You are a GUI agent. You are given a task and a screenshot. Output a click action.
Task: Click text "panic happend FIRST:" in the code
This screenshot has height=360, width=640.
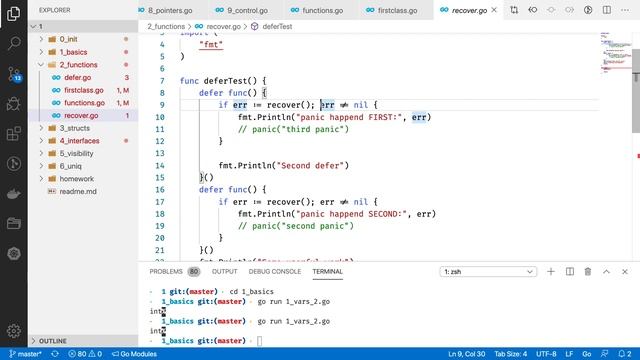[350, 117]
